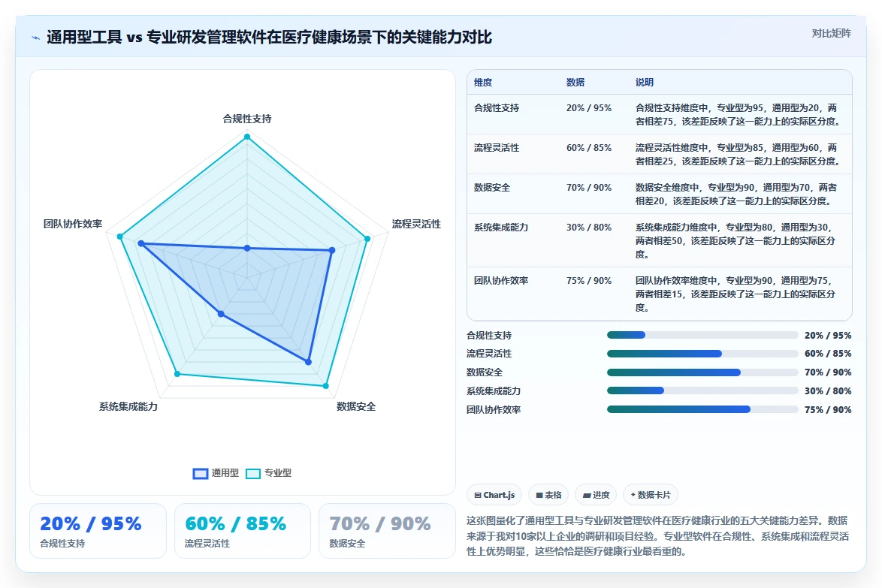Screen dimensions: 882x588
Task: Click the lightning icon beside the page title
Action: [x=36, y=38]
